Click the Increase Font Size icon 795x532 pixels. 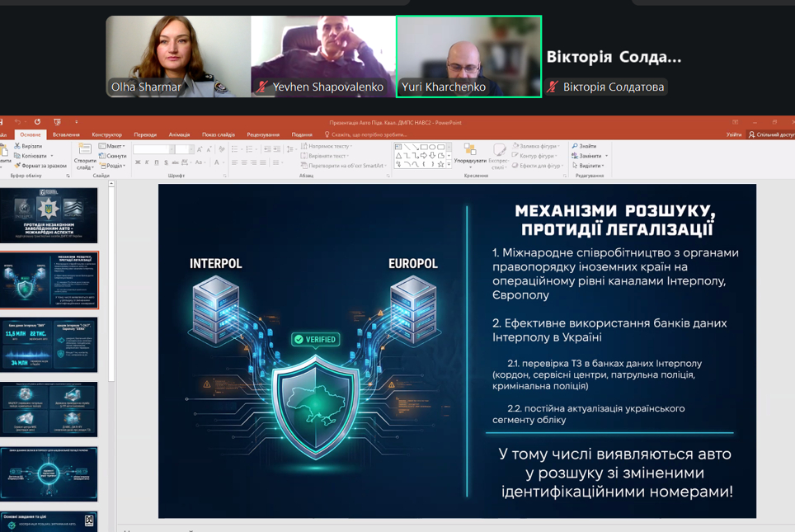point(200,149)
